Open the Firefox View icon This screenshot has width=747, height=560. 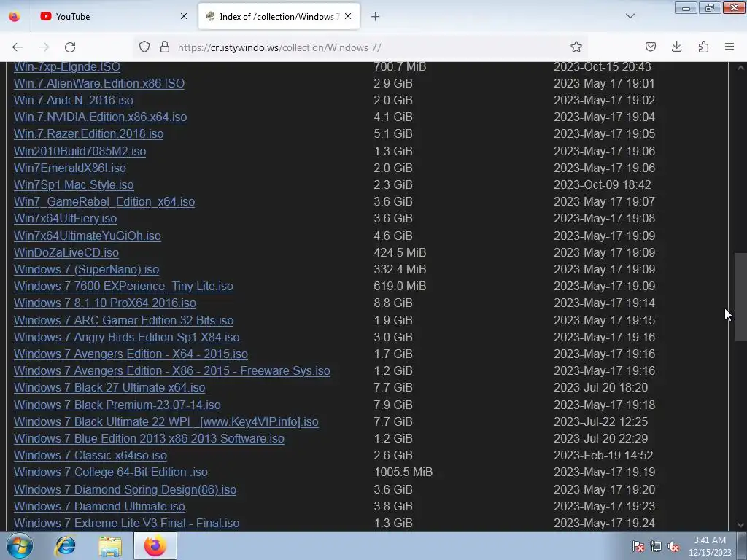tap(15, 17)
